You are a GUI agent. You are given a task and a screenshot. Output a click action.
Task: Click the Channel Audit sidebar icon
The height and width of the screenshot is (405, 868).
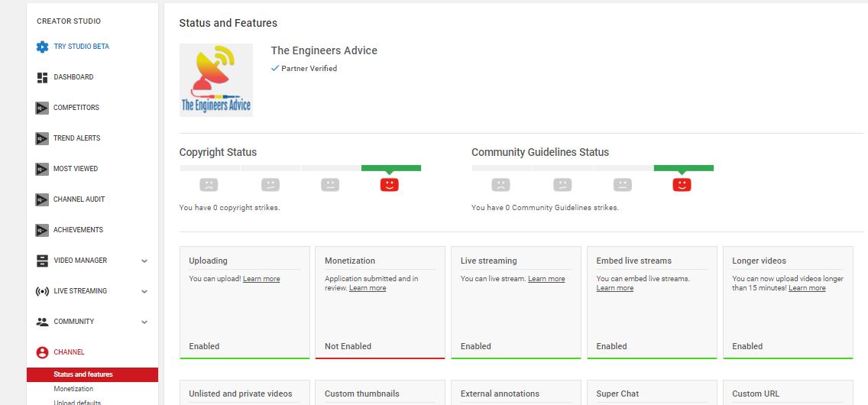click(42, 199)
